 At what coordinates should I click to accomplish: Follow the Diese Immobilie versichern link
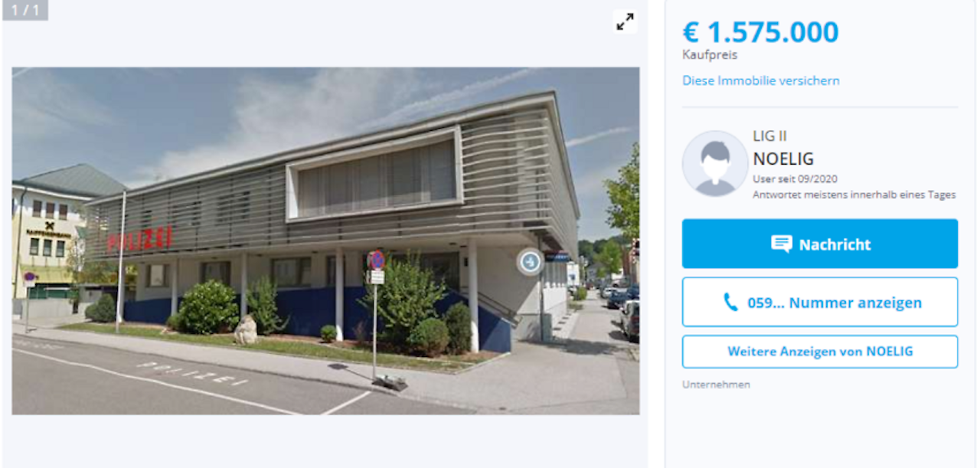pyautogui.click(x=761, y=80)
